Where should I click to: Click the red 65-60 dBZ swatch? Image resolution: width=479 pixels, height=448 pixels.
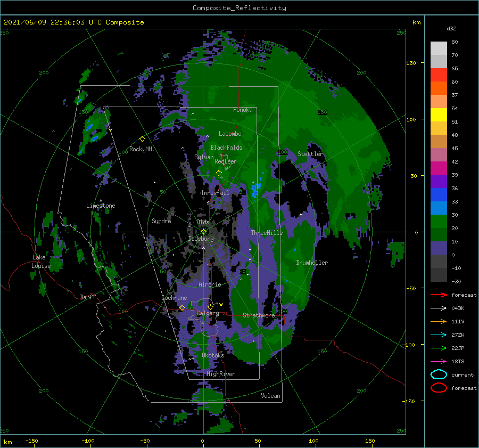[439, 75]
